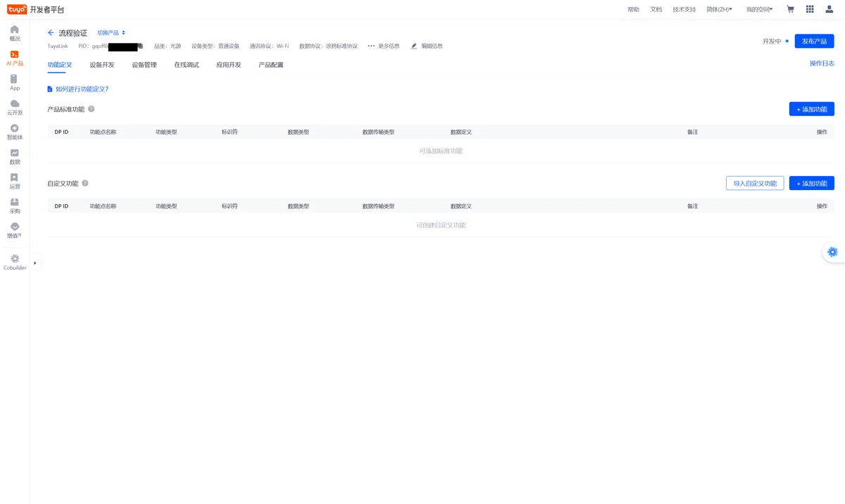Screen dimensions: 845x504
Task: Open the 增值 services sidebar item
Action: [x=15, y=230]
